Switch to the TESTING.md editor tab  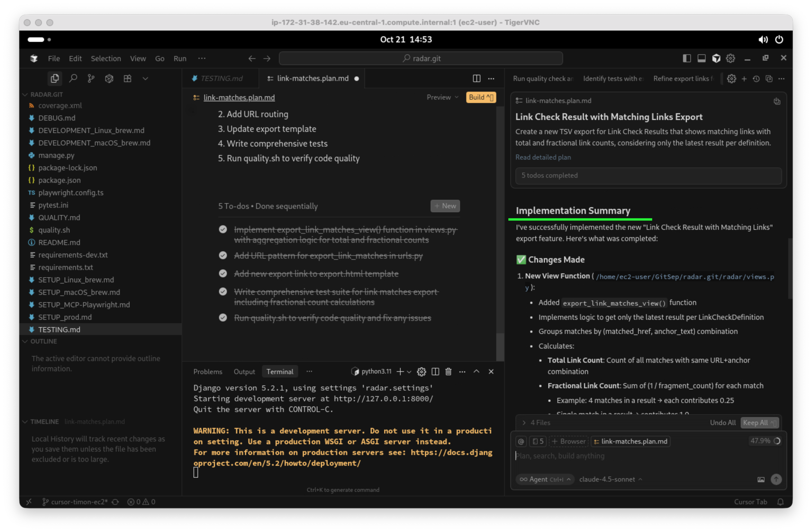pyautogui.click(x=221, y=78)
